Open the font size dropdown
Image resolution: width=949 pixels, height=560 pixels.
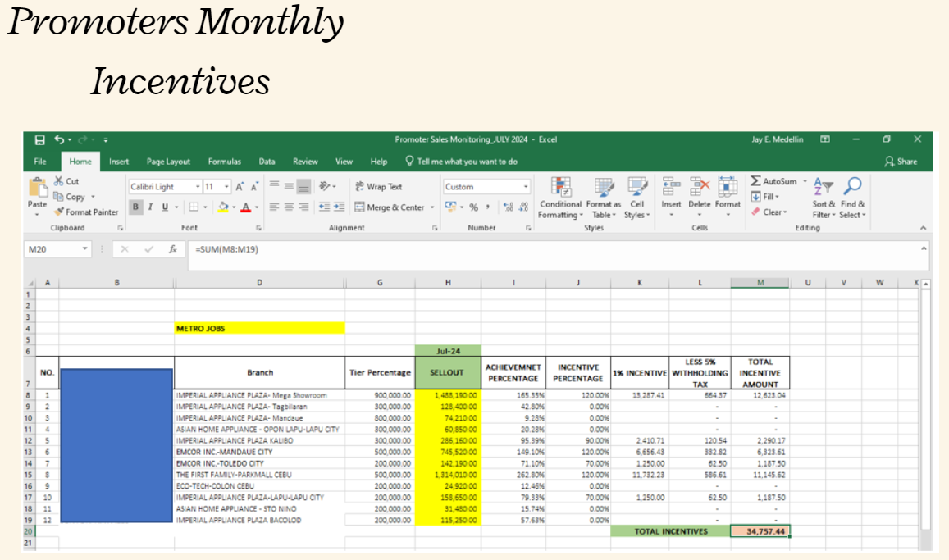pyautogui.click(x=226, y=187)
